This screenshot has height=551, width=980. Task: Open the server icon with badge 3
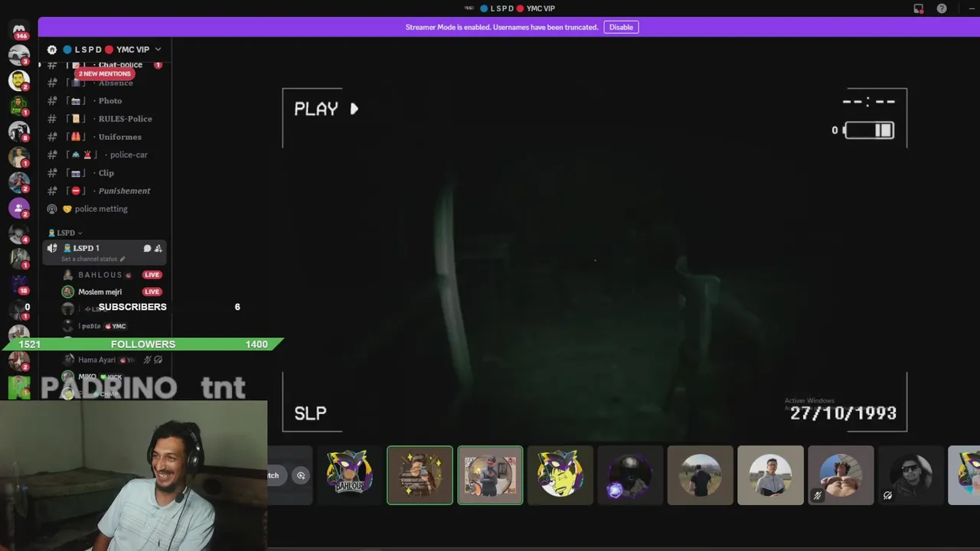coord(19,54)
